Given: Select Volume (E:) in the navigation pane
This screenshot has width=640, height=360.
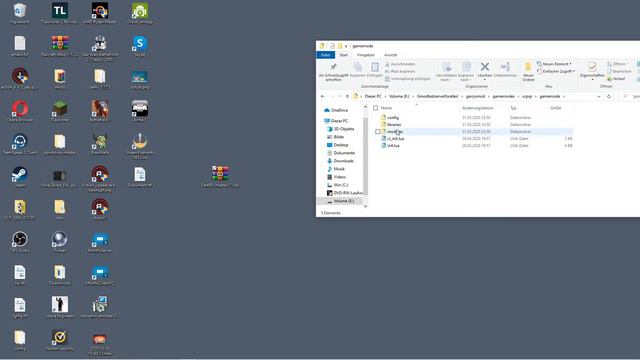Looking at the screenshot, I should pyautogui.click(x=340, y=201).
